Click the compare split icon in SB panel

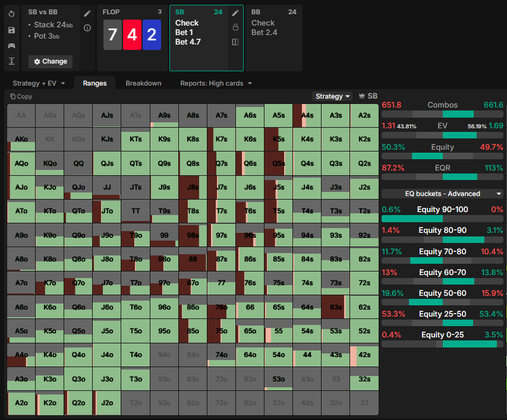235,42
